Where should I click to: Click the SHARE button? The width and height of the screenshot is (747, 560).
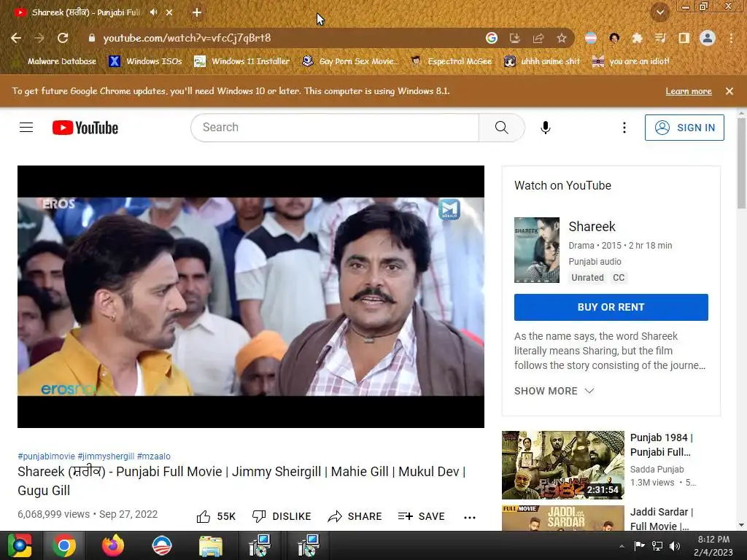point(355,517)
